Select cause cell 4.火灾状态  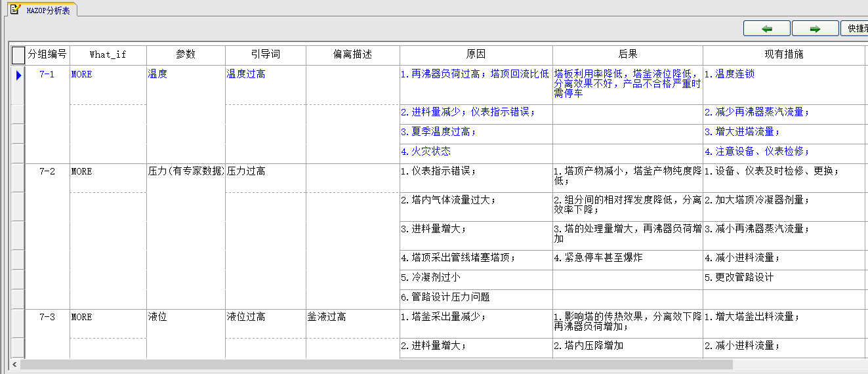[476, 154]
